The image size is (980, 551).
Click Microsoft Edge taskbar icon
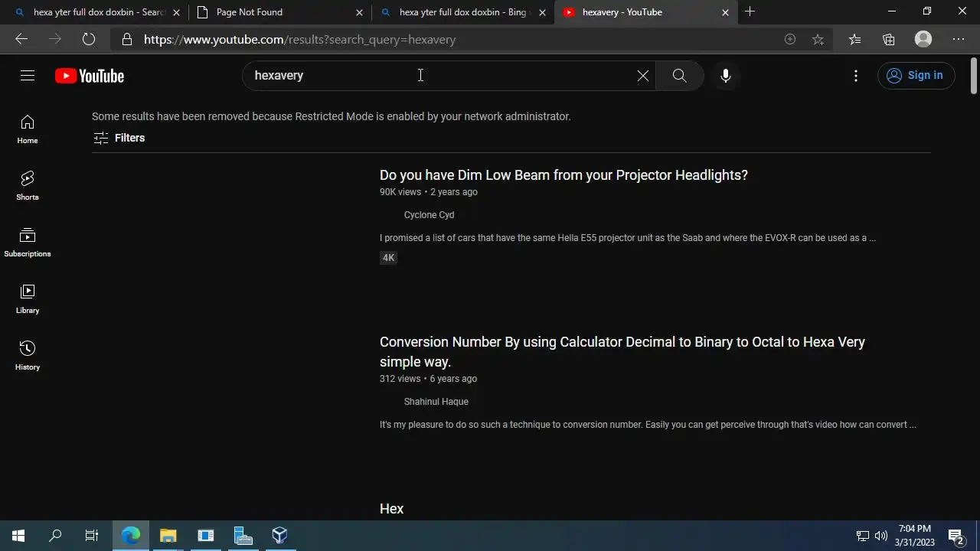131,536
